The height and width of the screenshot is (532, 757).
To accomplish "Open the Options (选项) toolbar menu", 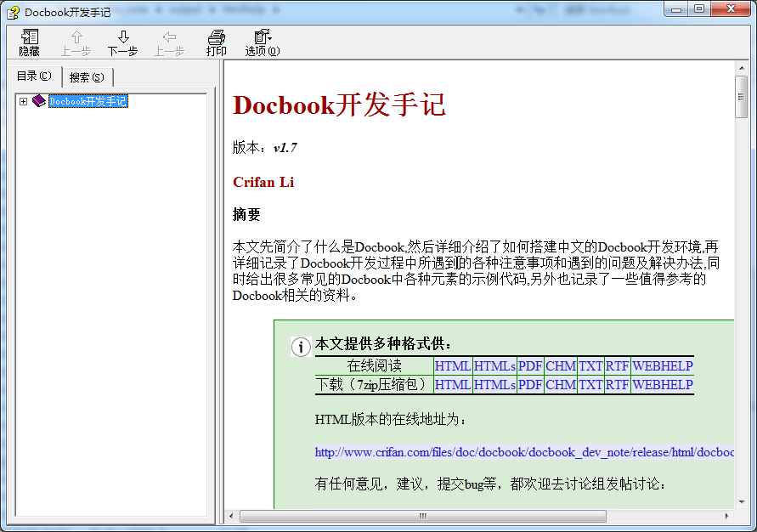I will pos(263,43).
